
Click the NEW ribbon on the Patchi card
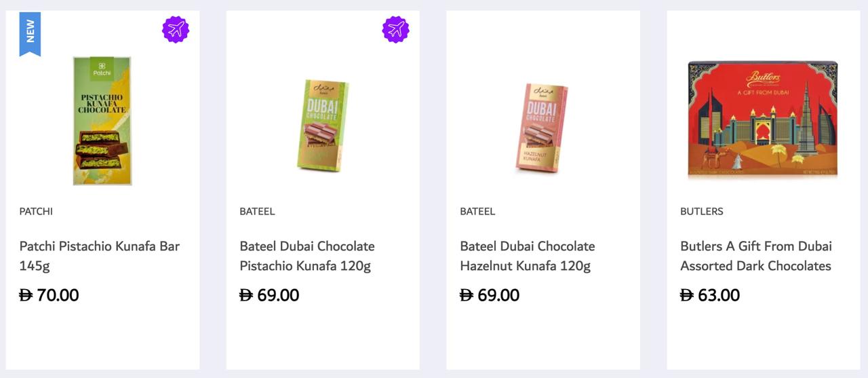30,32
